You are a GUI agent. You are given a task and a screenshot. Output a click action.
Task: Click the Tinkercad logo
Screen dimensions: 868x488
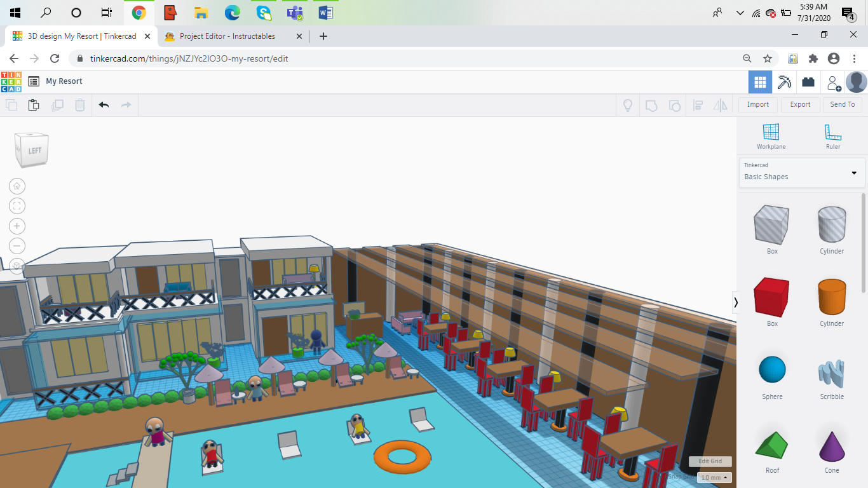coord(11,81)
